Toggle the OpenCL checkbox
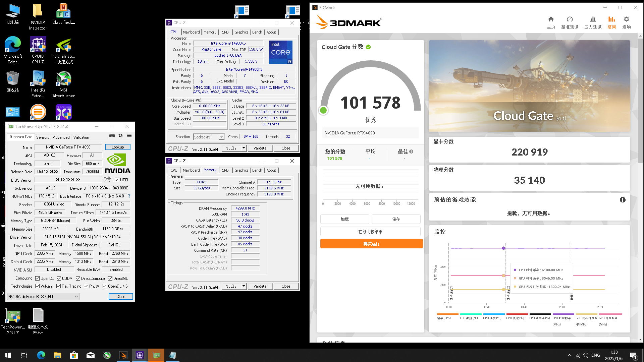This screenshot has width=644, height=362. [38, 279]
